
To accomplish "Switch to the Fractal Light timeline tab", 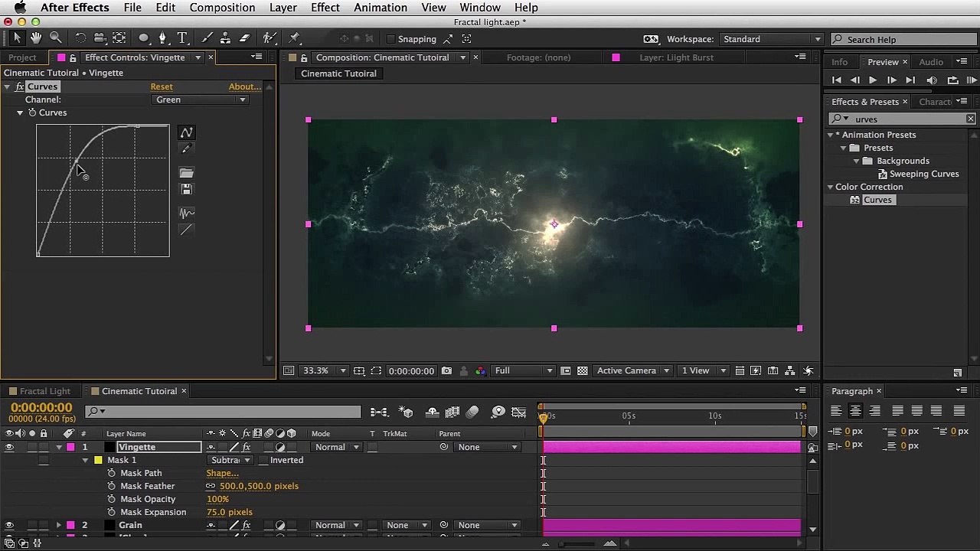I will coord(44,391).
